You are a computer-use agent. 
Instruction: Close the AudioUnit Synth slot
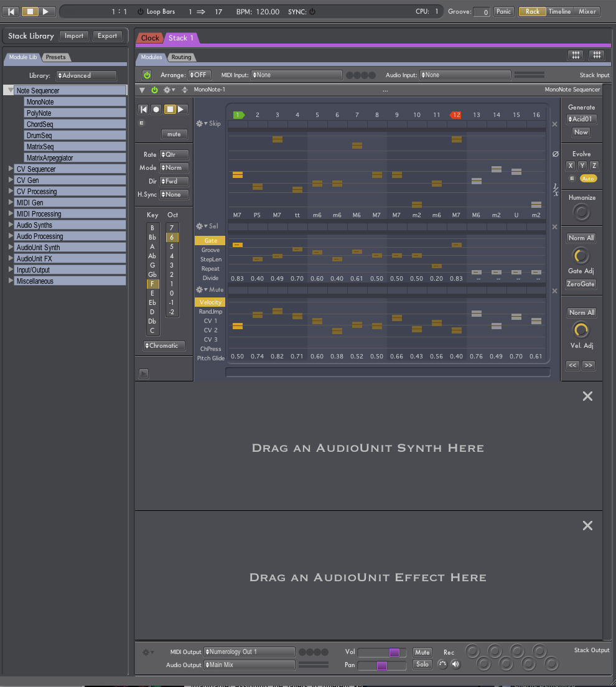[x=587, y=396]
